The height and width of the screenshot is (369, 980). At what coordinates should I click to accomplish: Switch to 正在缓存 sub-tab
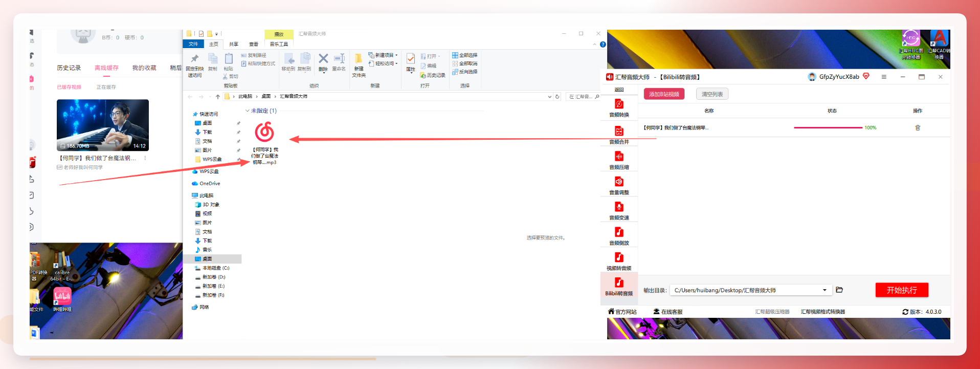106,87
